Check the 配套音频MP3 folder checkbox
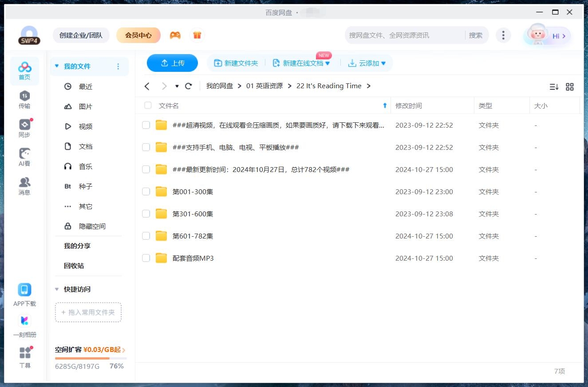This screenshot has height=387, width=588. tap(146, 258)
